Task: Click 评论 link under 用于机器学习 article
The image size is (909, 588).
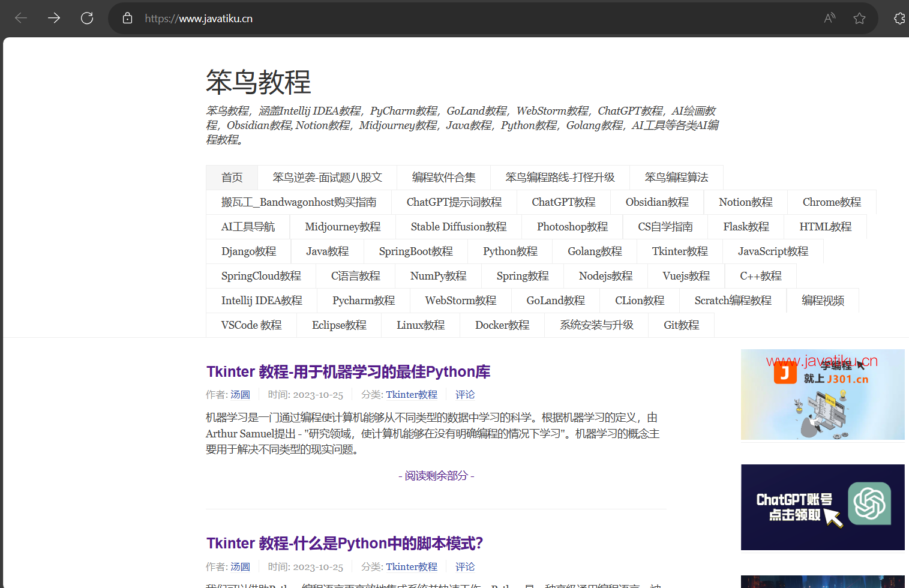Action: pos(465,395)
